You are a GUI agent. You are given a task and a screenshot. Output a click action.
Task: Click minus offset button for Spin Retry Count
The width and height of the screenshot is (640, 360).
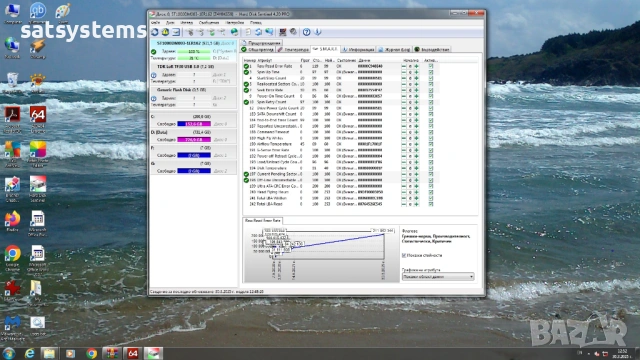404,102
